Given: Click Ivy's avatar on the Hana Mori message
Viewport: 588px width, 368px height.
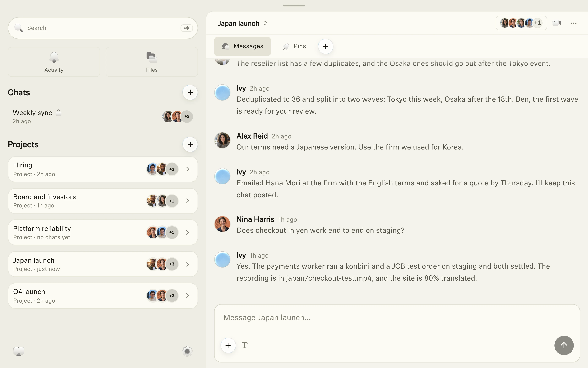Looking at the screenshot, I should coord(222,176).
